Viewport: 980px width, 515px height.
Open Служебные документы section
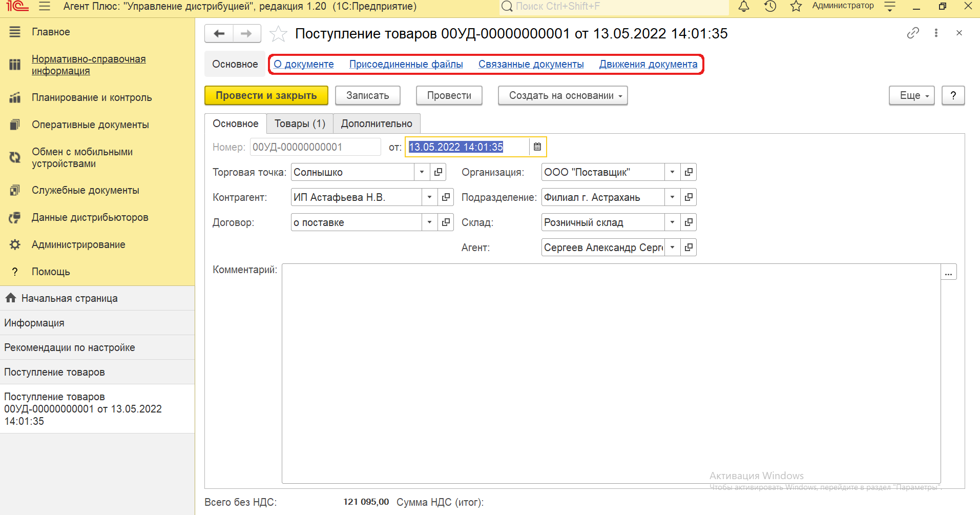pos(86,190)
